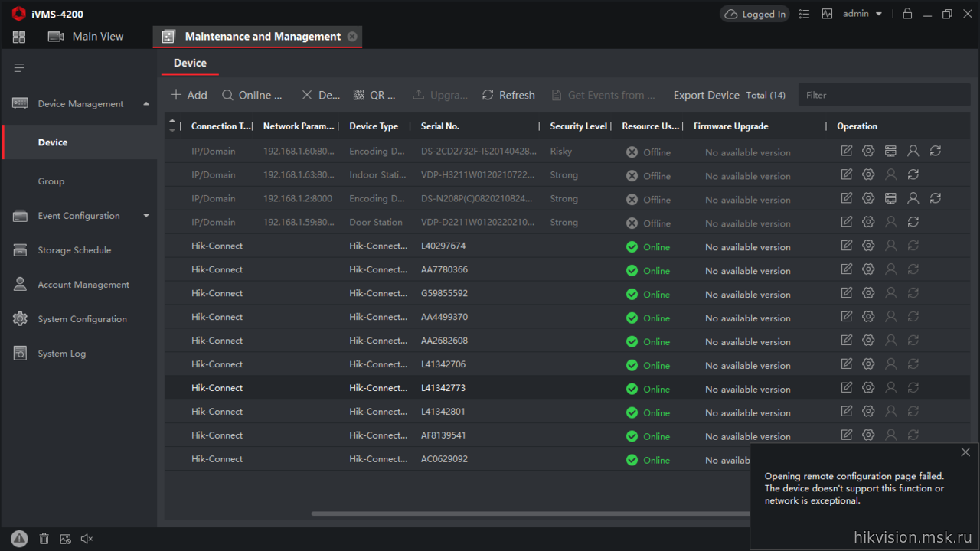Refresh the 192.168.1.63 Indoor Station row
Image resolution: width=980 pixels, height=551 pixels.
tap(913, 174)
